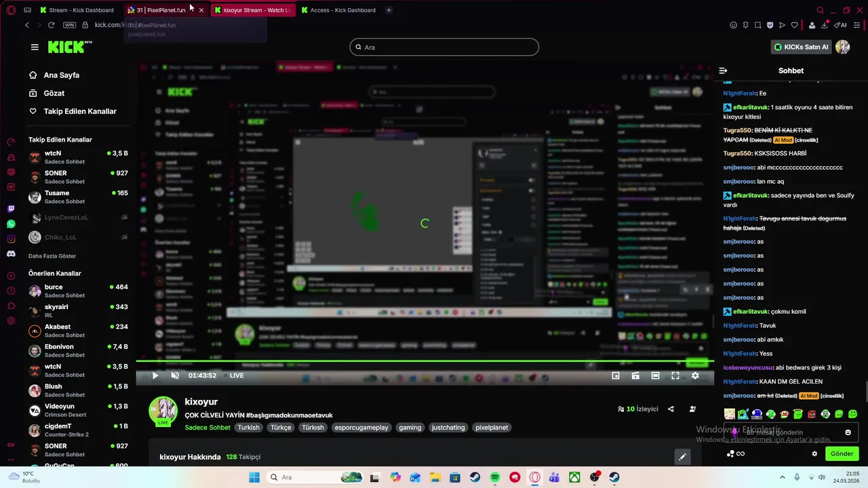The image size is (868, 488).
Task: Open skyrairl recommended channel
Action: click(78, 310)
